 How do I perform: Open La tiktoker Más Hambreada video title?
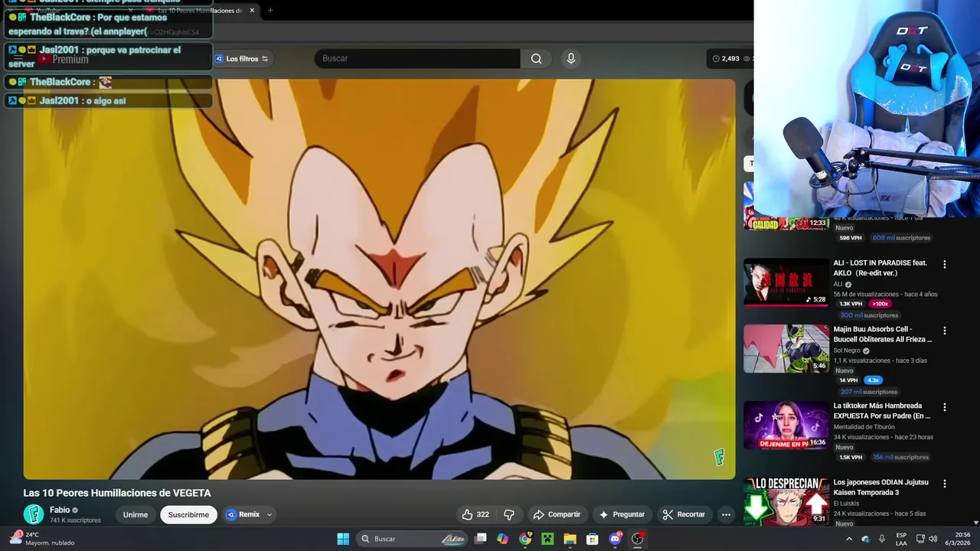pos(882,411)
